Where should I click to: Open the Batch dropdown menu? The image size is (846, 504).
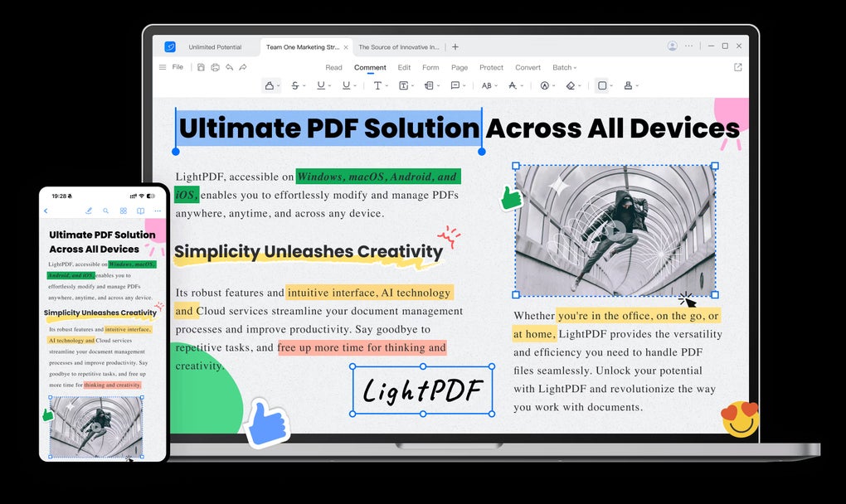(564, 67)
